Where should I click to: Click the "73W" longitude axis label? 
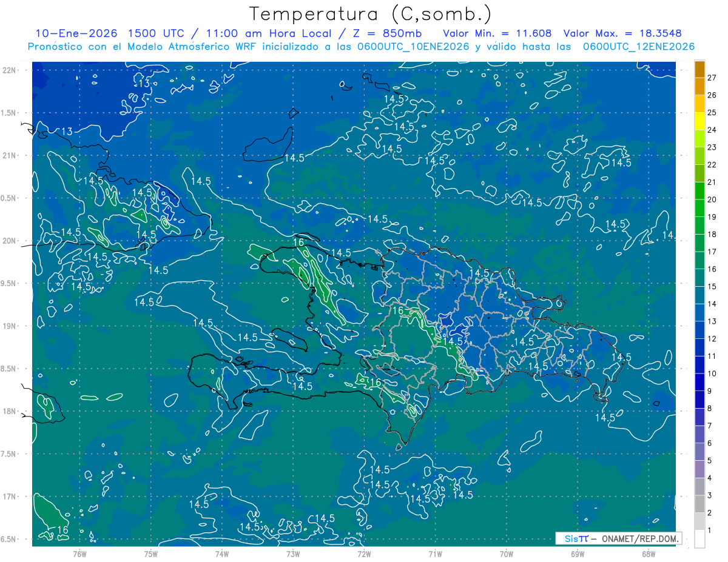point(293,554)
